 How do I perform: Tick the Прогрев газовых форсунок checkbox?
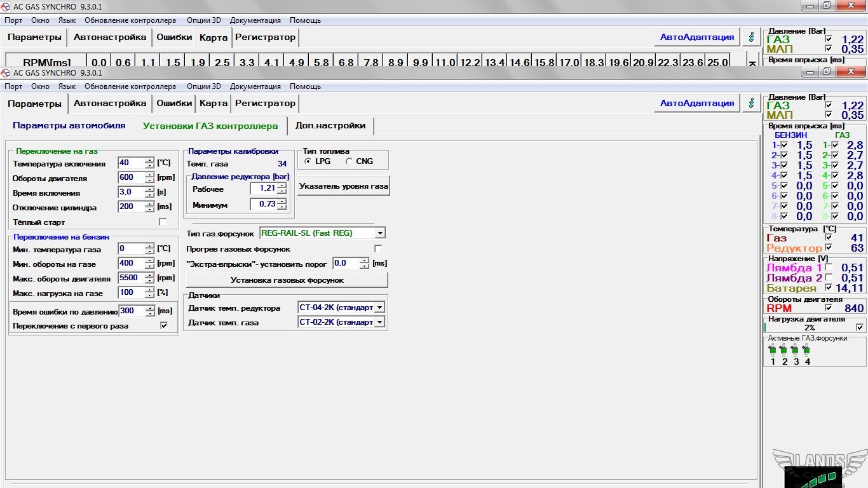click(x=378, y=249)
